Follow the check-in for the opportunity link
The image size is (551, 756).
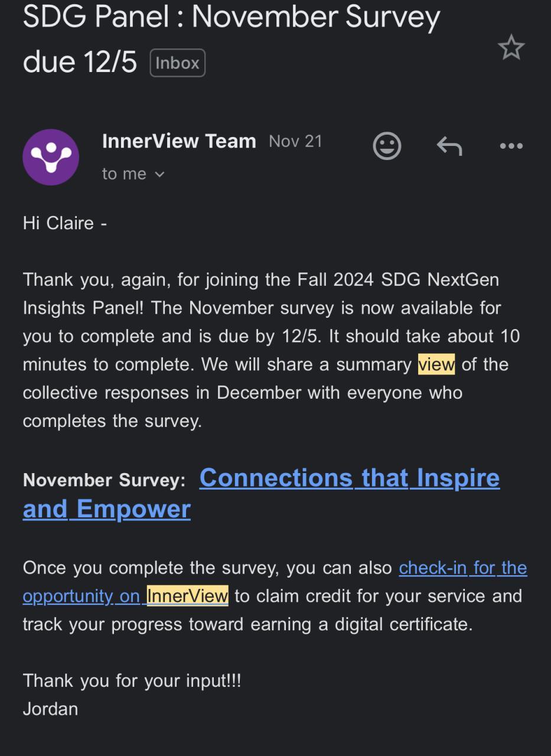pyautogui.click(x=462, y=568)
